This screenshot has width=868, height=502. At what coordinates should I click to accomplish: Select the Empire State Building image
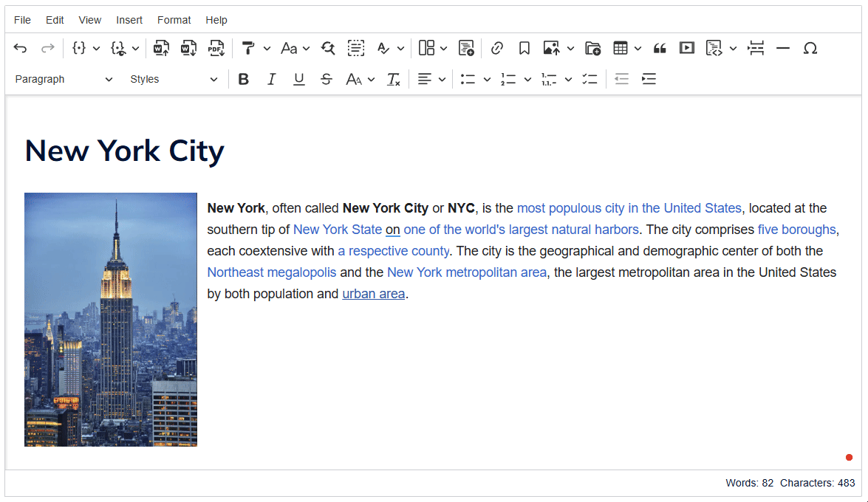(x=111, y=320)
